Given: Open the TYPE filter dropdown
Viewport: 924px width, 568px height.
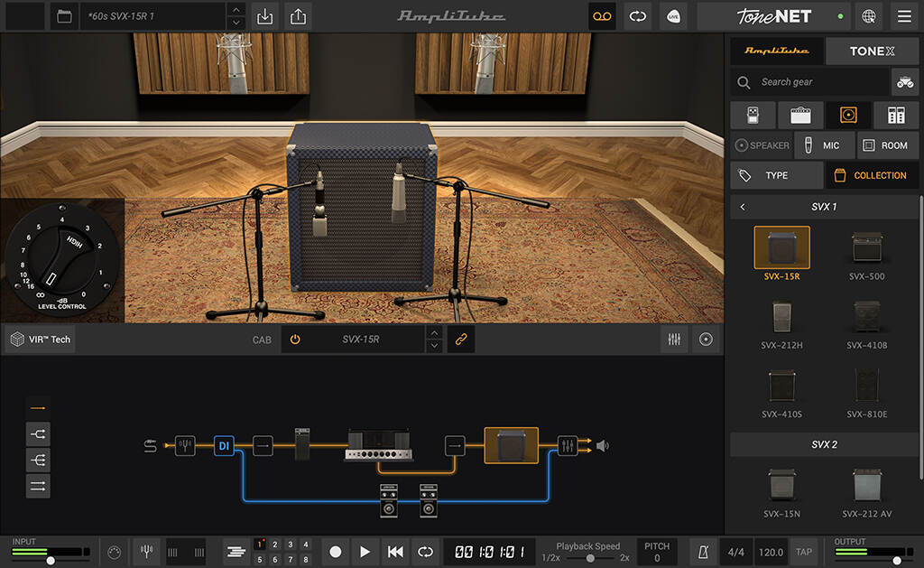Looking at the screenshot, I should click(776, 174).
